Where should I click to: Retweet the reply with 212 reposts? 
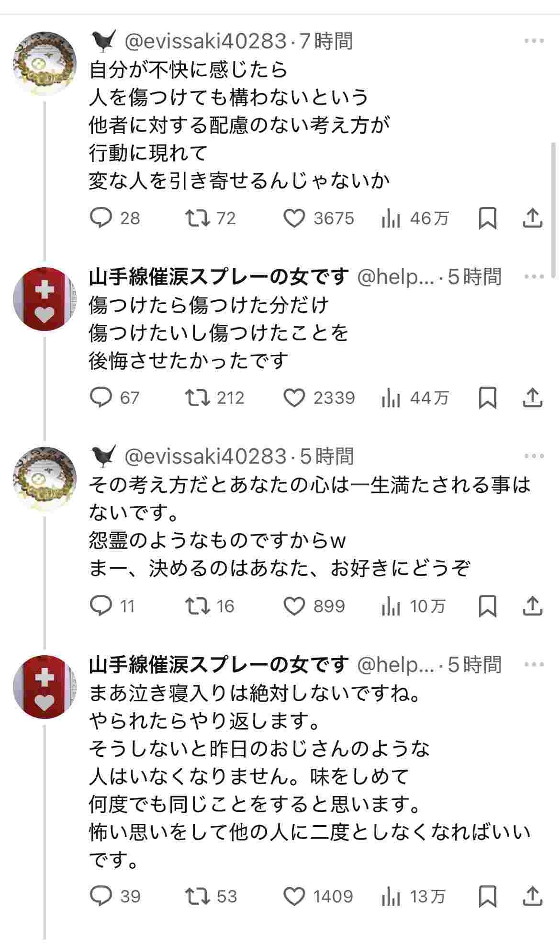click(x=198, y=398)
